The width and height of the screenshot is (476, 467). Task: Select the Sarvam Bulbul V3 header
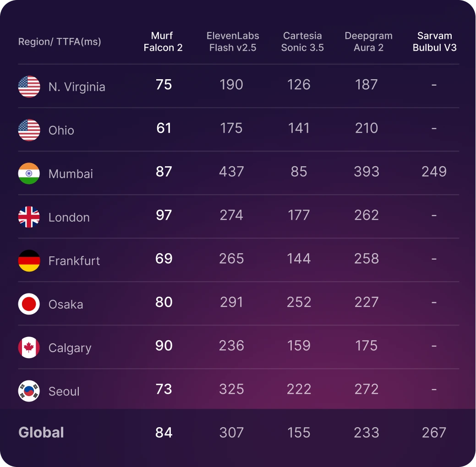point(434,42)
